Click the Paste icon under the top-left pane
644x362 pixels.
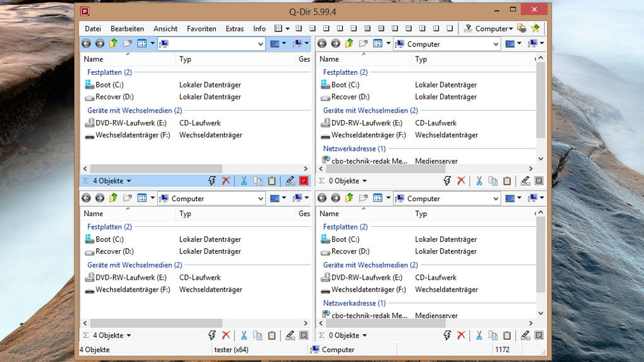272,180
